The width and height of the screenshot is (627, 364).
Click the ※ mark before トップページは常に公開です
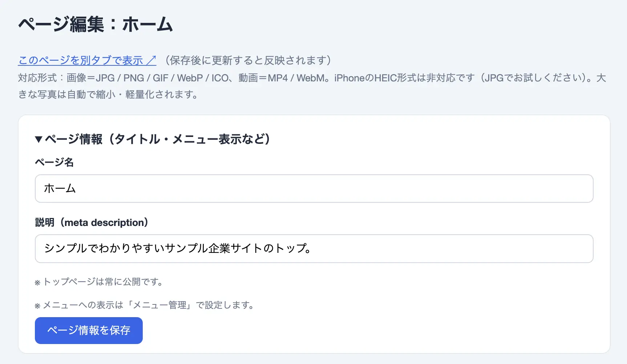(x=37, y=282)
